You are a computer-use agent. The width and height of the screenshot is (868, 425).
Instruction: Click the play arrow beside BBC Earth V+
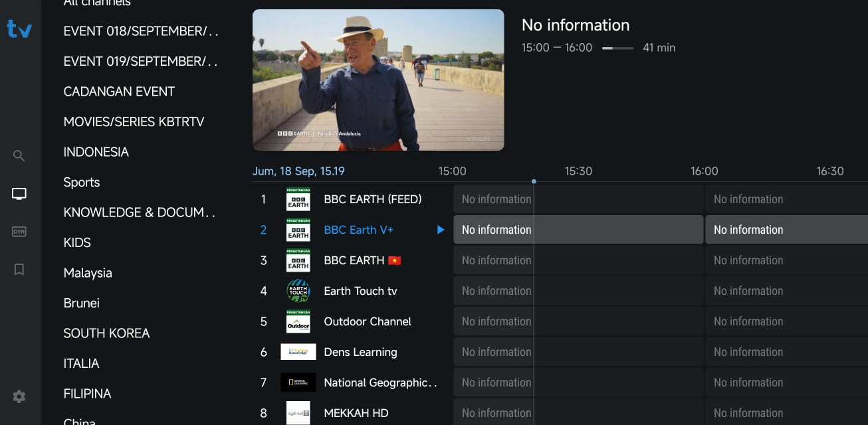click(x=440, y=230)
